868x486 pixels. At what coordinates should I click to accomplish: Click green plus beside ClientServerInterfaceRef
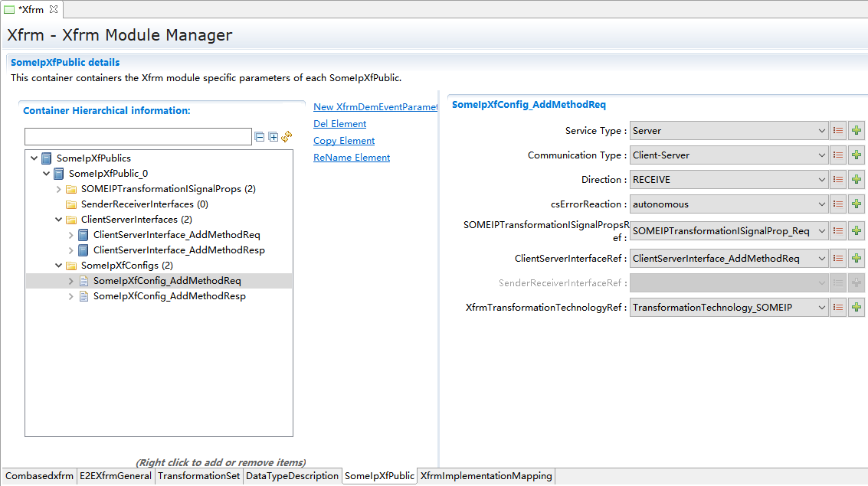(x=857, y=259)
